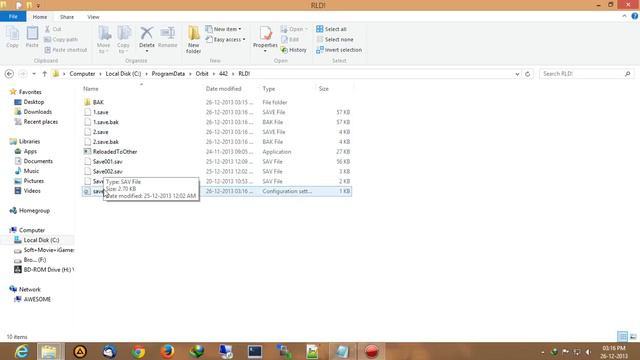Click the Rename ribbon icon
640x360 pixels.
[x=167, y=36]
